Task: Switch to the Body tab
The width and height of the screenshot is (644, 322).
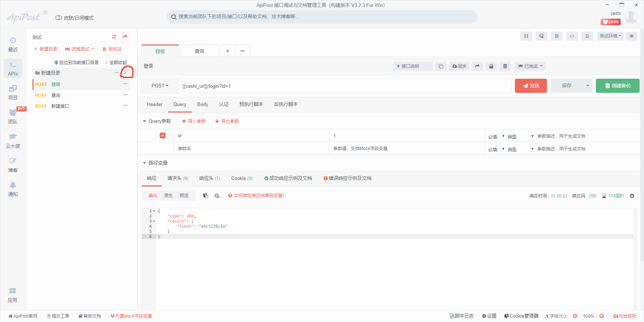Action: point(202,105)
